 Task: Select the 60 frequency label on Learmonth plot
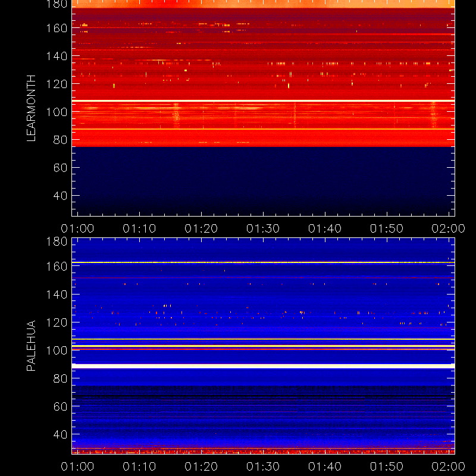coord(60,168)
